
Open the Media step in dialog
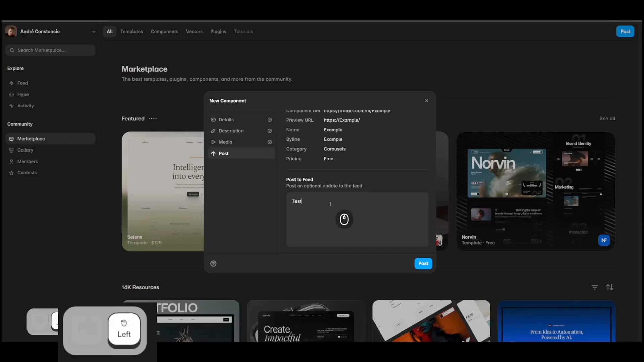[x=241, y=142]
